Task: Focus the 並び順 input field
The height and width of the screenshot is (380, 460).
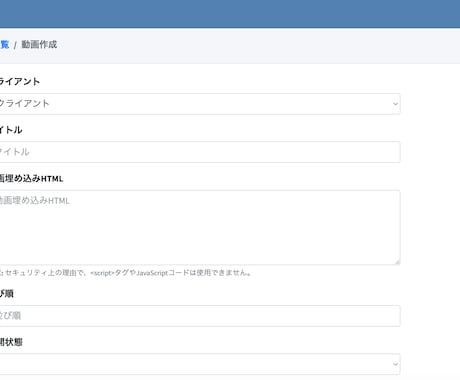Action: tap(200, 316)
